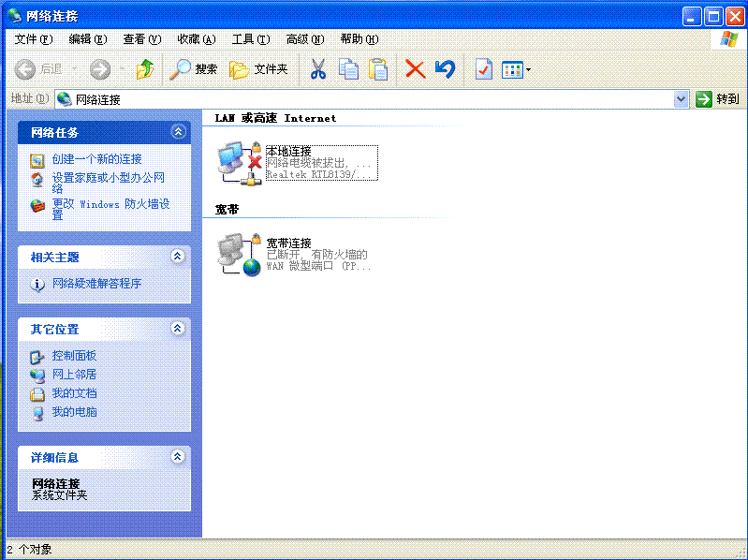This screenshot has height=560, width=748.
Task: Minimize the 网络连接 window
Action: (x=692, y=17)
